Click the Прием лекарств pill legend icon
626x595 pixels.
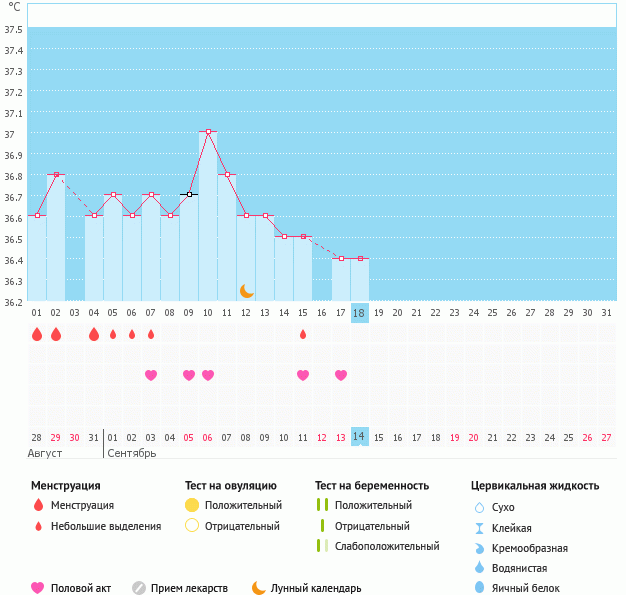click(x=139, y=588)
